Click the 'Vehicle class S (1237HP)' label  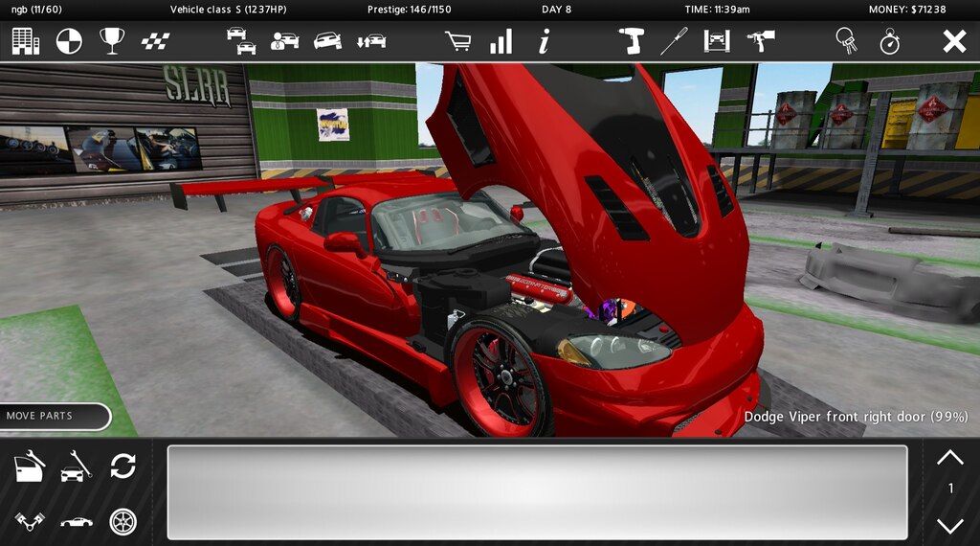click(x=229, y=10)
